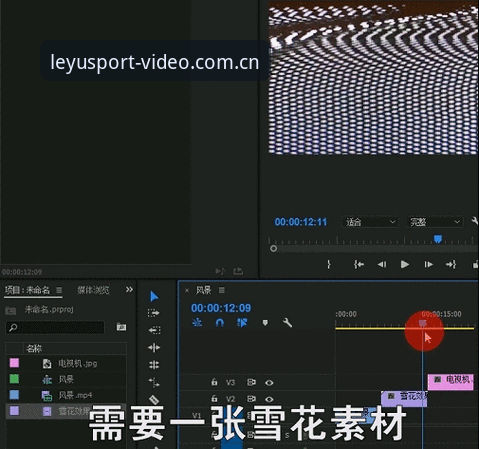Select the 风暴 sequence tab

203,290
